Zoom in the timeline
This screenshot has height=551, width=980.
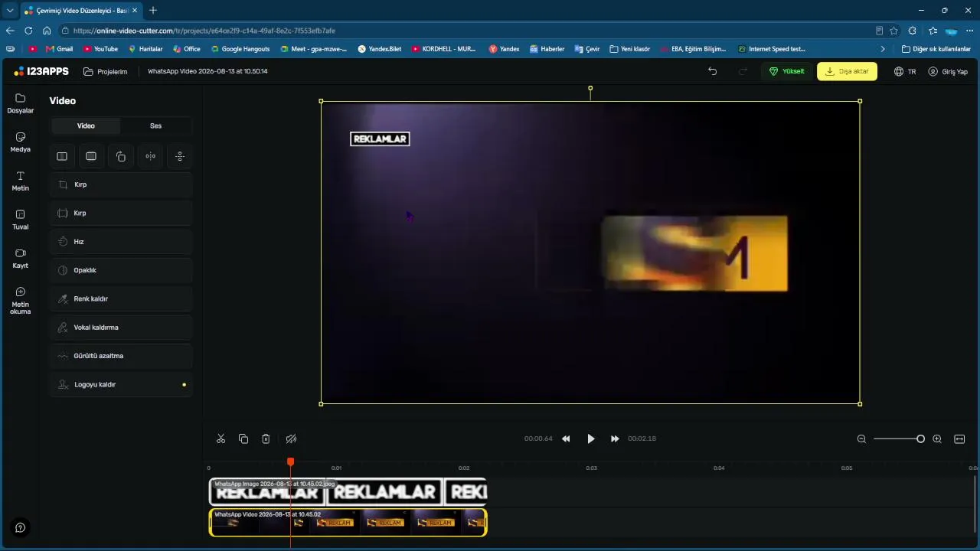point(937,439)
